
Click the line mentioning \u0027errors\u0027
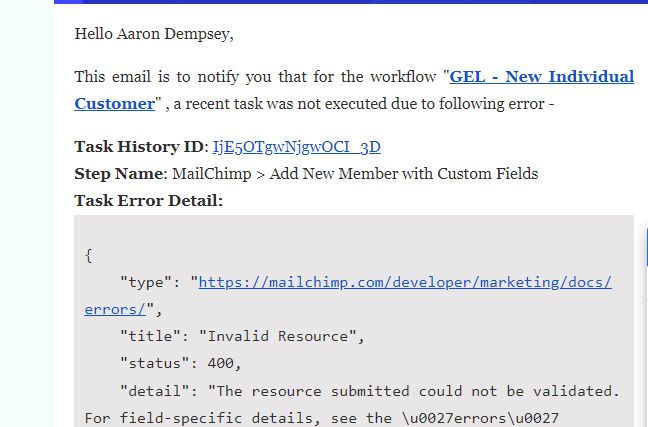coord(322,418)
